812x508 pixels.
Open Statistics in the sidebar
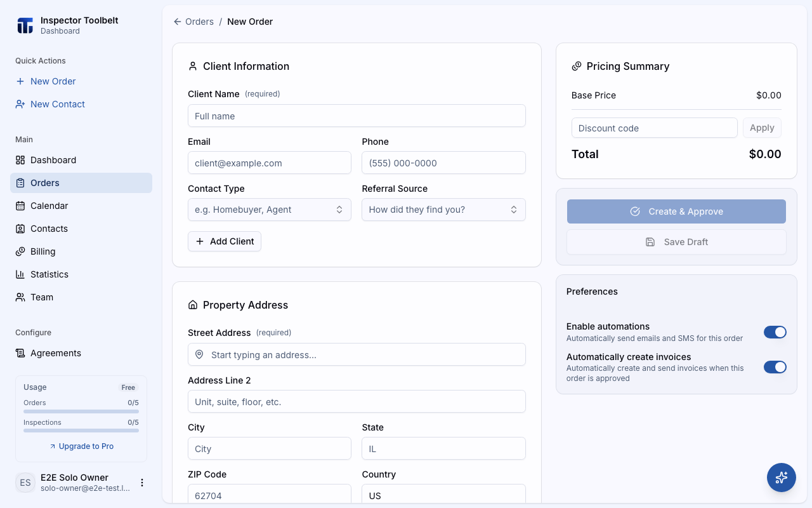coord(81,274)
